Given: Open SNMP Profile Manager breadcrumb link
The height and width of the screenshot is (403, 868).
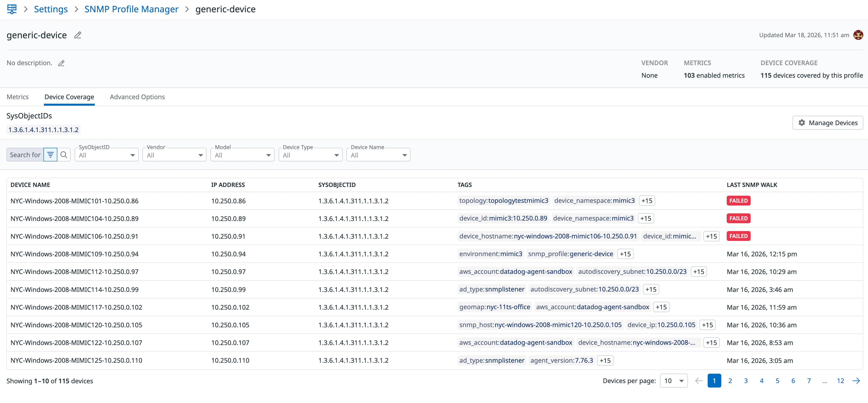Looking at the screenshot, I should click(x=131, y=9).
